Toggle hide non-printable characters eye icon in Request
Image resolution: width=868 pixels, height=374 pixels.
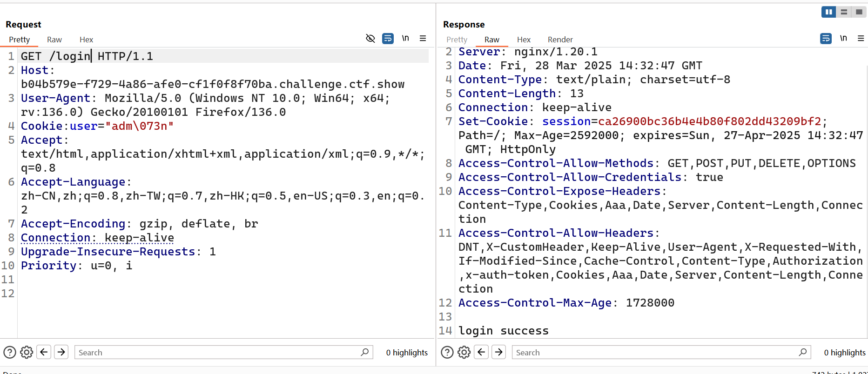(x=370, y=38)
